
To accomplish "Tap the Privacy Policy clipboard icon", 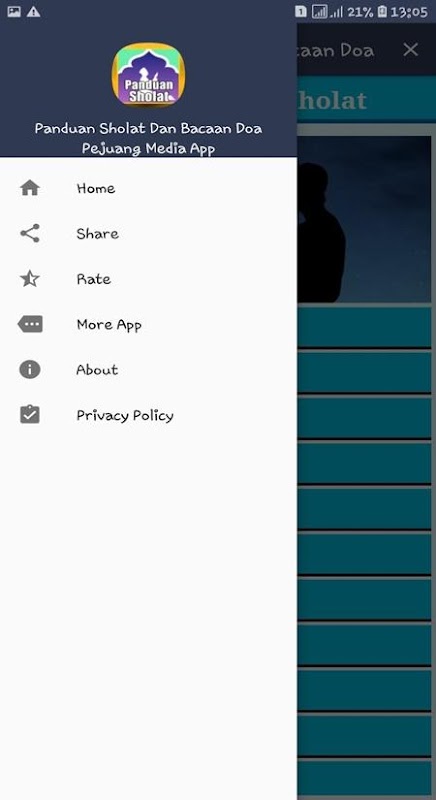I will pos(30,414).
